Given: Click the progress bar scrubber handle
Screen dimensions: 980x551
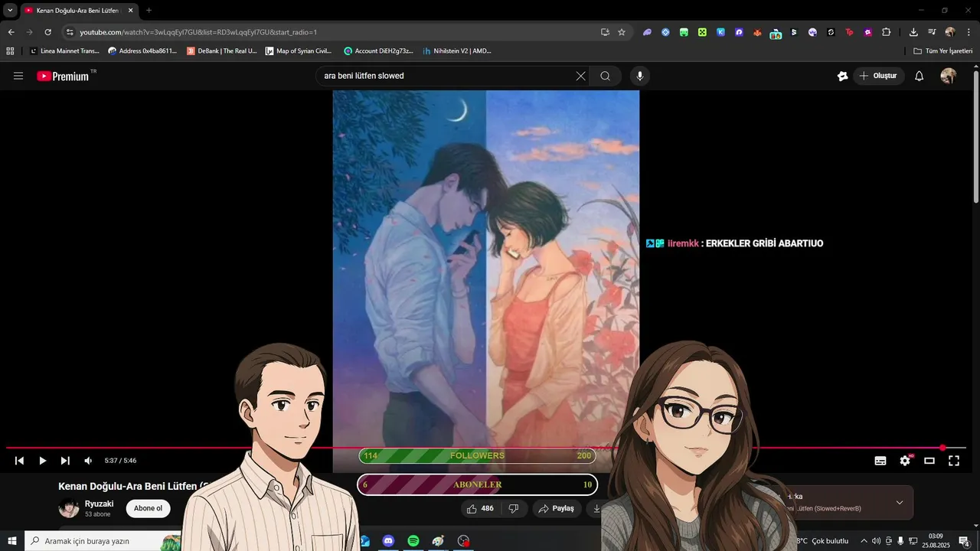Looking at the screenshot, I should click(942, 448).
